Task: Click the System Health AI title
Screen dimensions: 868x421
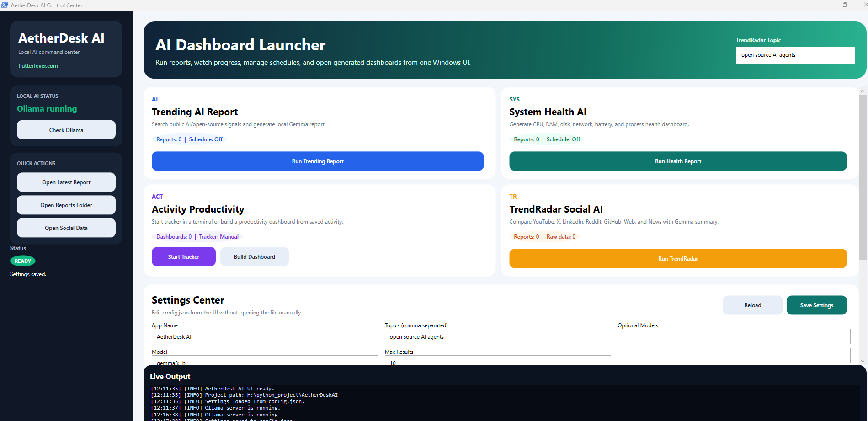Action: click(x=548, y=112)
